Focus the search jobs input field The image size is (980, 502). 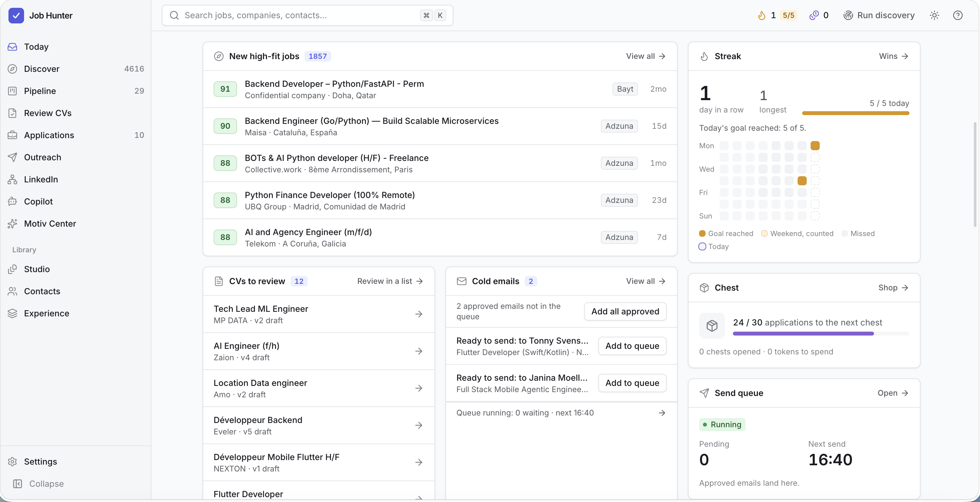307,15
